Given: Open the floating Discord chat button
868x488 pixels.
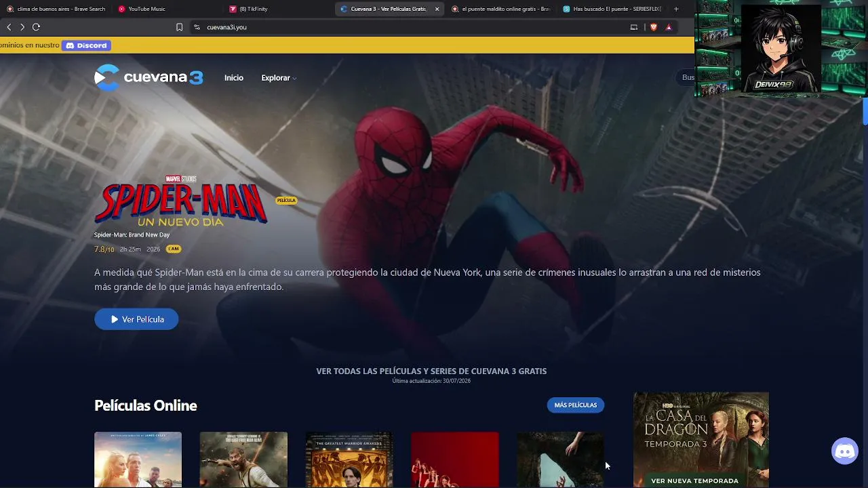Looking at the screenshot, I should tap(845, 451).
